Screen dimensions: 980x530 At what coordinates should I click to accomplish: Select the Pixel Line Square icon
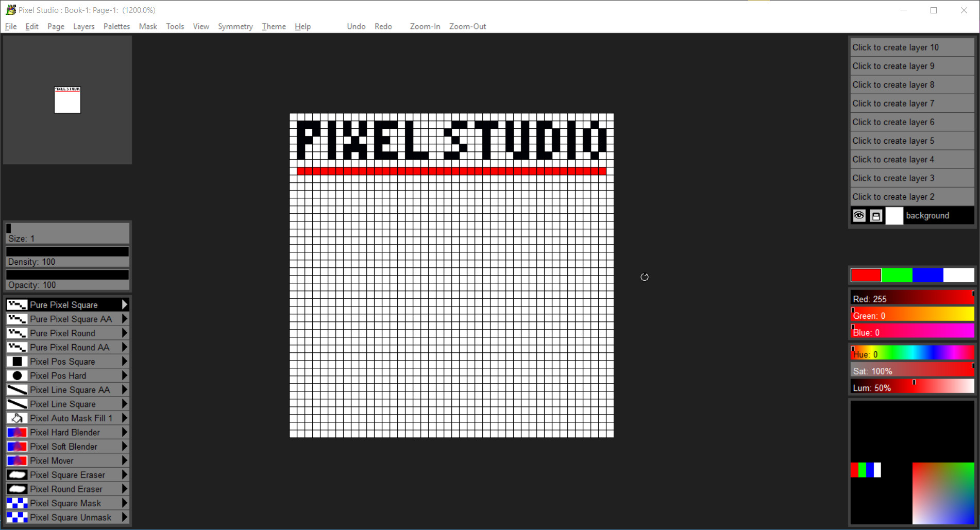[17, 404]
